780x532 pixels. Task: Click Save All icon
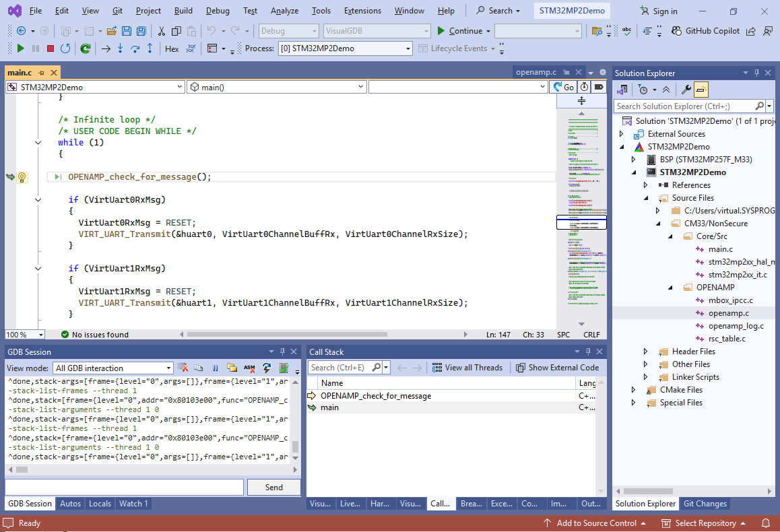click(141, 31)
